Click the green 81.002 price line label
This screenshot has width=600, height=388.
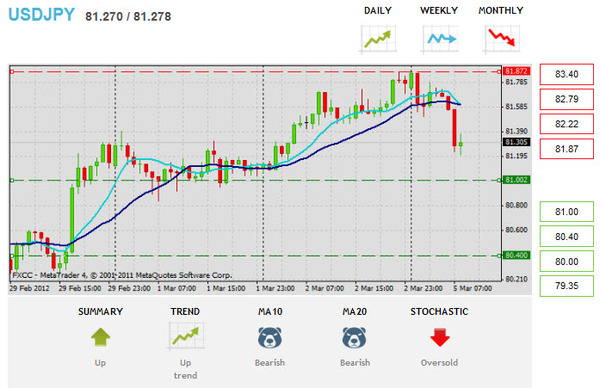516,180
